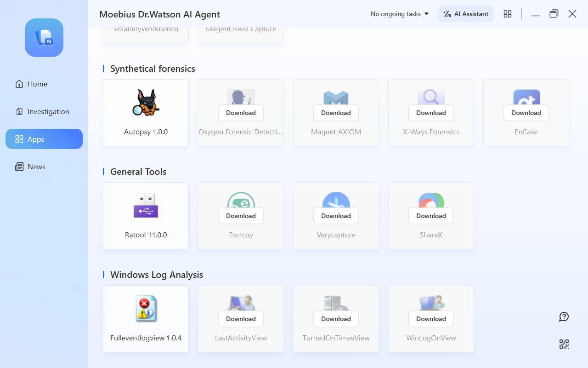This screenshot has width=588, height=368.
Task: Click the General Tools heading
Action: tap(138, 172)
